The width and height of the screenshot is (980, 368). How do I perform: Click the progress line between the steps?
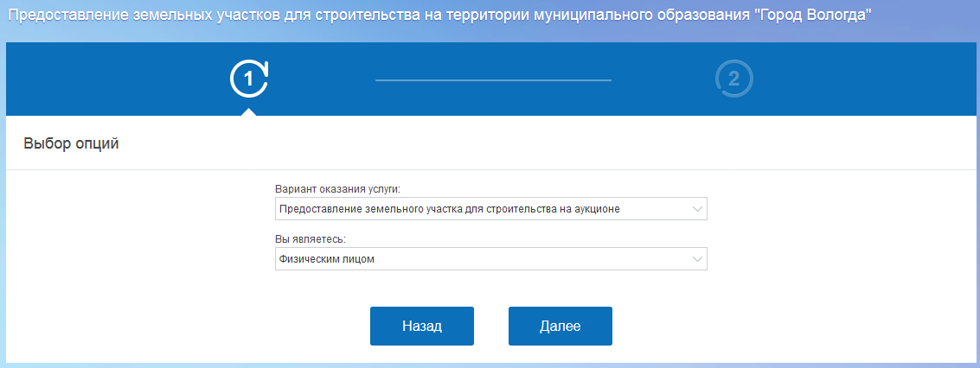(x=493, y=79)
